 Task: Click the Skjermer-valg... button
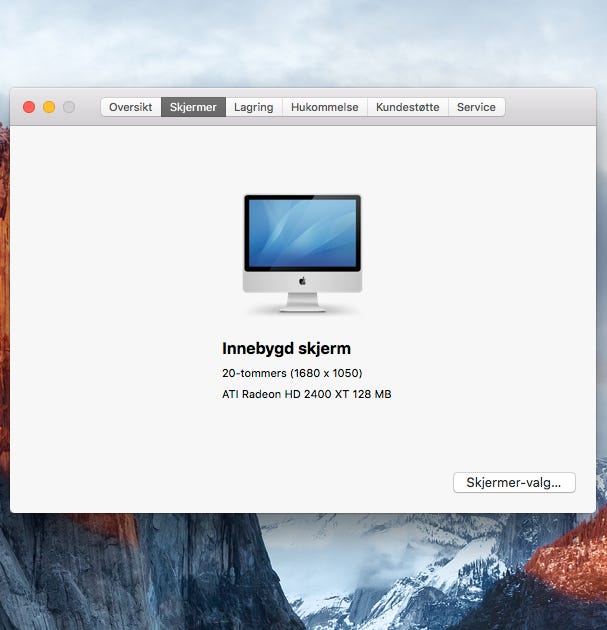coord(514,483)
